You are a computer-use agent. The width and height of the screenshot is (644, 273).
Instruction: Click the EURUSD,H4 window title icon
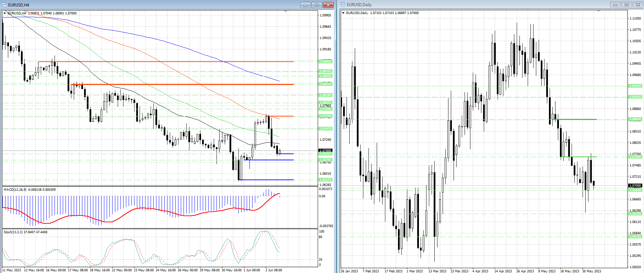(x=4, y=5)
